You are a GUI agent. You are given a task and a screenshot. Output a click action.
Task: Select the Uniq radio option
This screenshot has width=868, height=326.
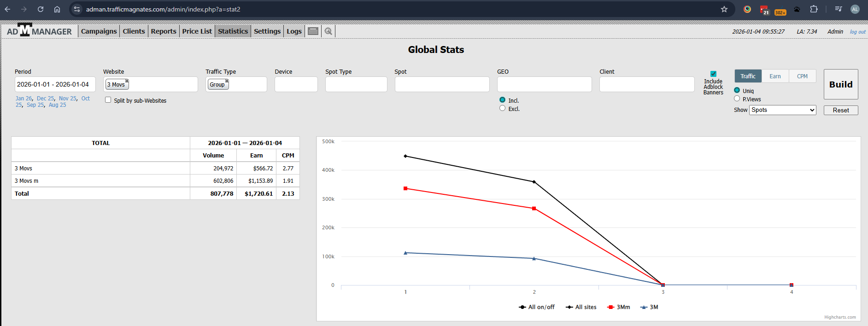[x=737, y=90]
